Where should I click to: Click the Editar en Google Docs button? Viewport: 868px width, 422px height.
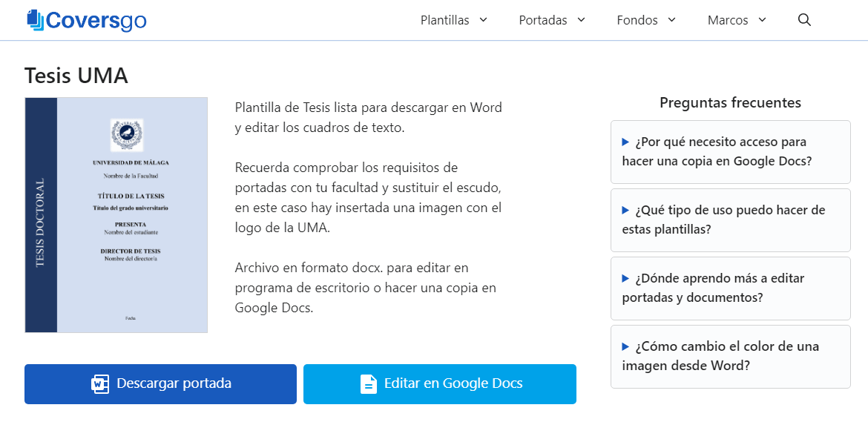click(x=439, y=384)
